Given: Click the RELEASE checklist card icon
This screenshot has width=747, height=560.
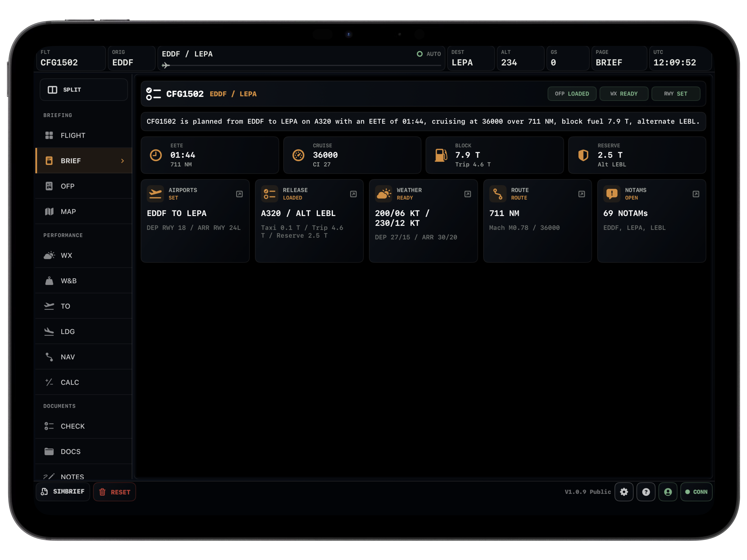Looking at the screenshot, I should [x=270, y=194].
